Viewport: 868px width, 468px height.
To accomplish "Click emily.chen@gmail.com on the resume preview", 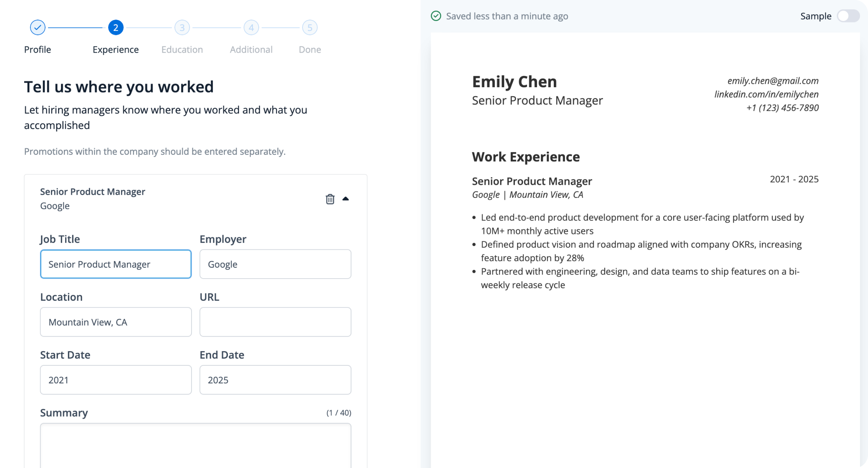I will coord(773,81).
